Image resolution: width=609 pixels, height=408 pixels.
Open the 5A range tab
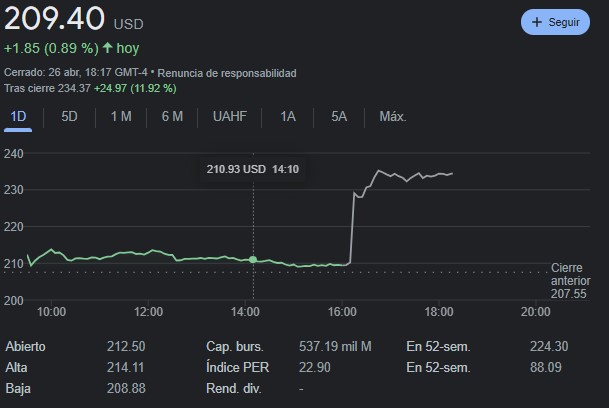(339, 117)
